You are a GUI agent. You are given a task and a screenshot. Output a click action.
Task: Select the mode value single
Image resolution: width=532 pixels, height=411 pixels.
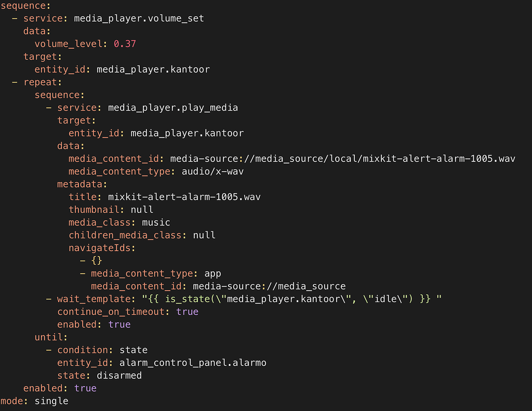51,401
